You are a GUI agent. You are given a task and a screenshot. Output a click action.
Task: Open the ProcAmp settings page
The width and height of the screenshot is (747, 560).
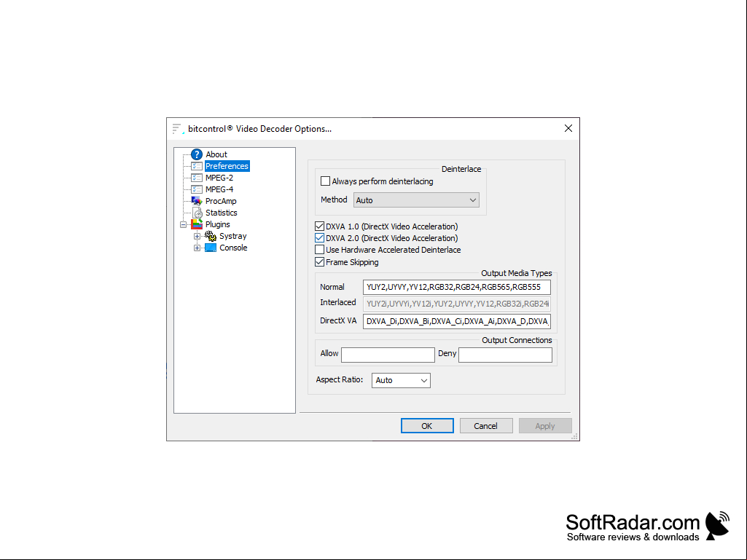pyautogui.click(x=221, y=201)
